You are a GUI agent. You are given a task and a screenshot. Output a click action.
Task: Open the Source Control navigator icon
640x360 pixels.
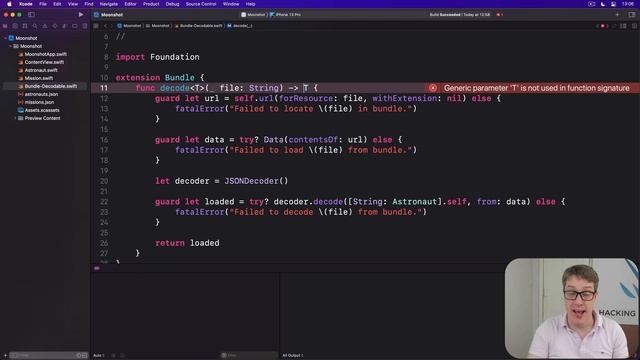click(15, 26)
